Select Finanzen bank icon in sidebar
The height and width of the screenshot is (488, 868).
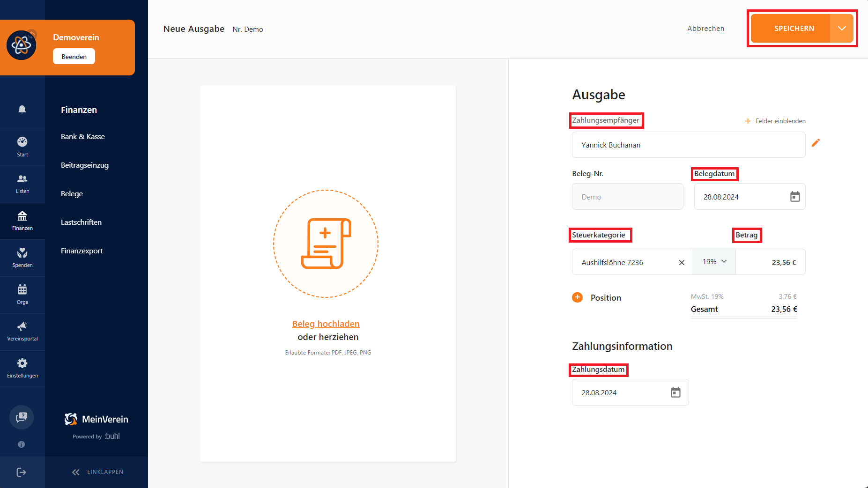click(x=22, y=216)
